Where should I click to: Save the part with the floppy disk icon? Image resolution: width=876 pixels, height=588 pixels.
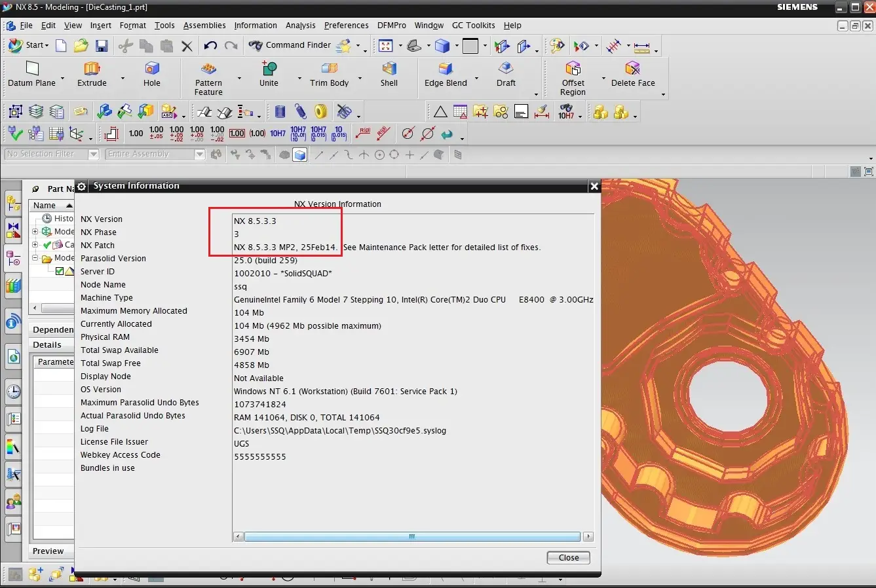click(102, 45)
